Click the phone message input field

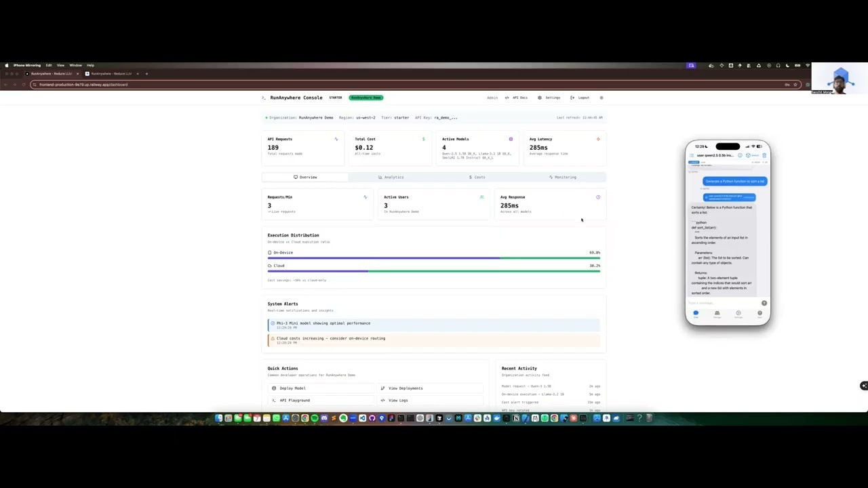pos(724,303)
